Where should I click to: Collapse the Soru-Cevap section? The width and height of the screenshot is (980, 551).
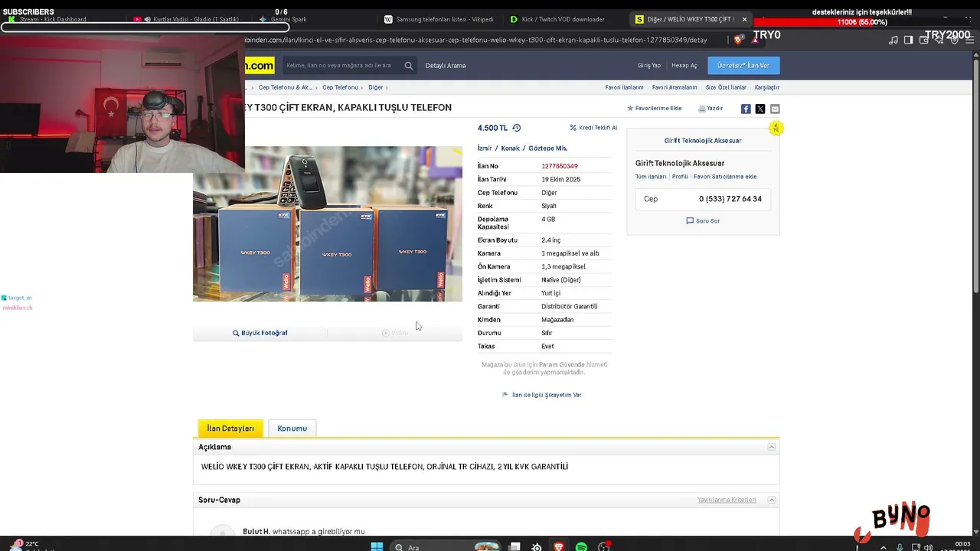[x=772, y=500]
